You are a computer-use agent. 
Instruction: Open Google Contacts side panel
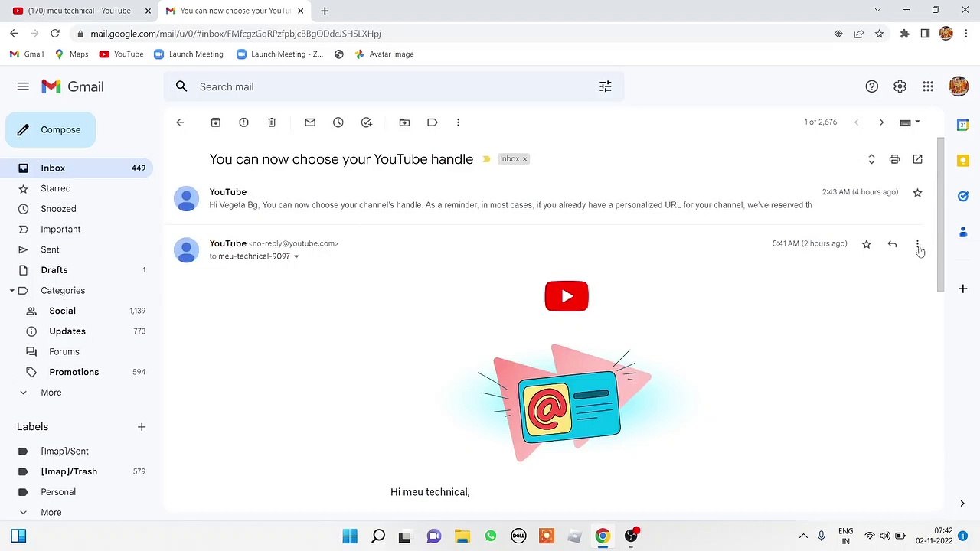coord(962,232)
